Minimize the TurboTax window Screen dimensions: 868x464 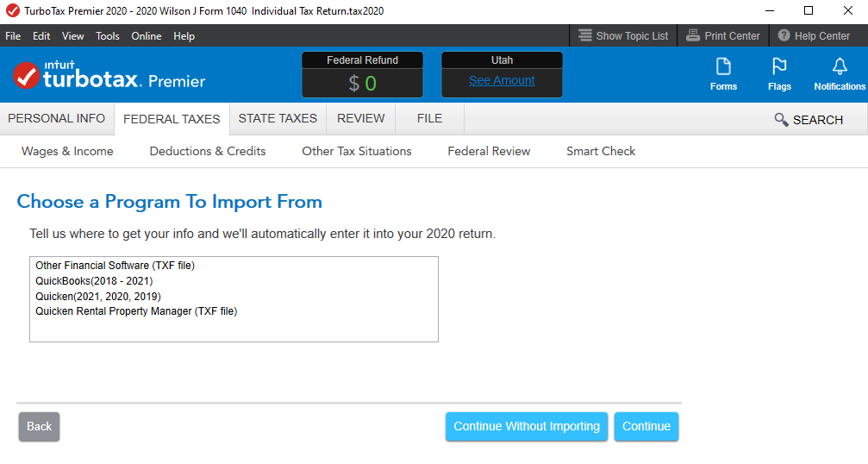tap(770, 10)
